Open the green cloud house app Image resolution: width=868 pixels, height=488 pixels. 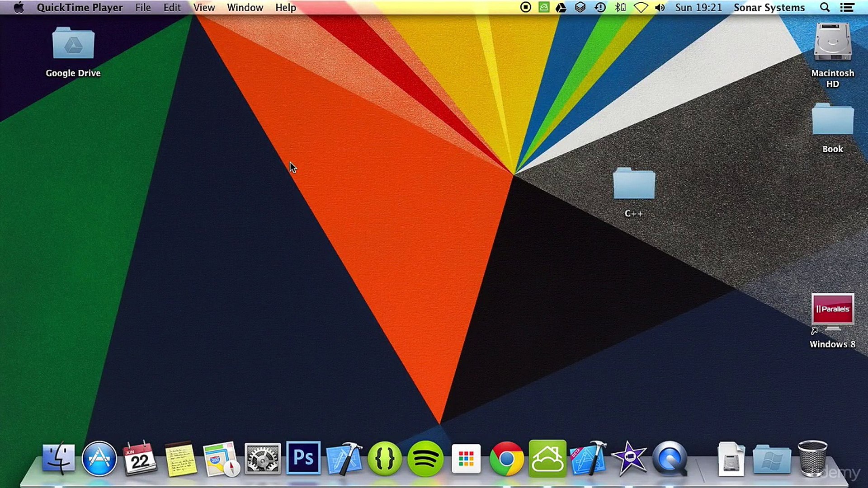547,459
